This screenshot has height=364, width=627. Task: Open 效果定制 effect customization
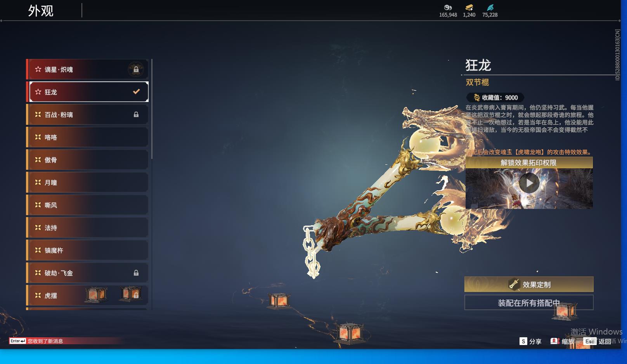[529, 285]
